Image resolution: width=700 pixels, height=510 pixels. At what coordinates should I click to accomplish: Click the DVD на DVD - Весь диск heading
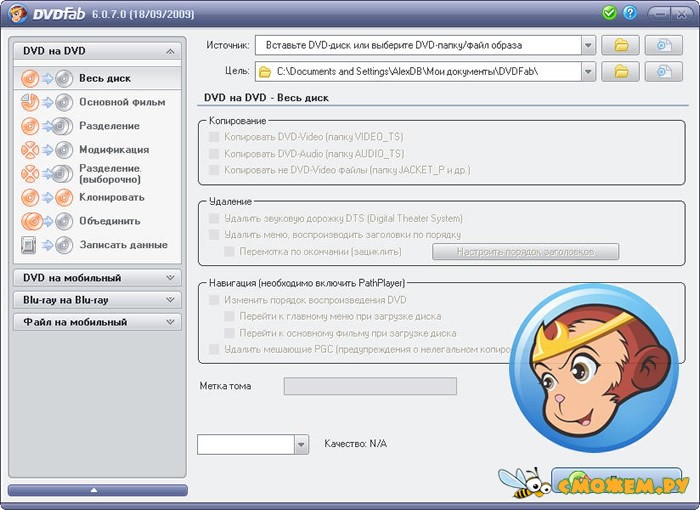pyautogui.click(x=266, y=98)
